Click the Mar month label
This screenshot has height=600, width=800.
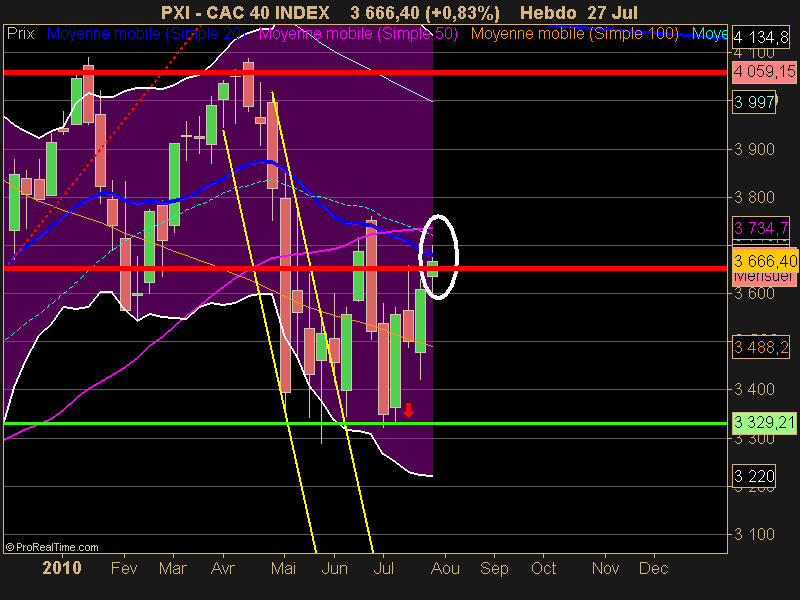point(172,568)
